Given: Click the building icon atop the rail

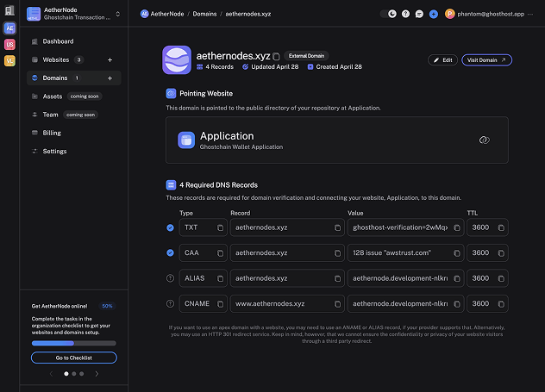Looking at the screenshot, I should tap(9, 10).
